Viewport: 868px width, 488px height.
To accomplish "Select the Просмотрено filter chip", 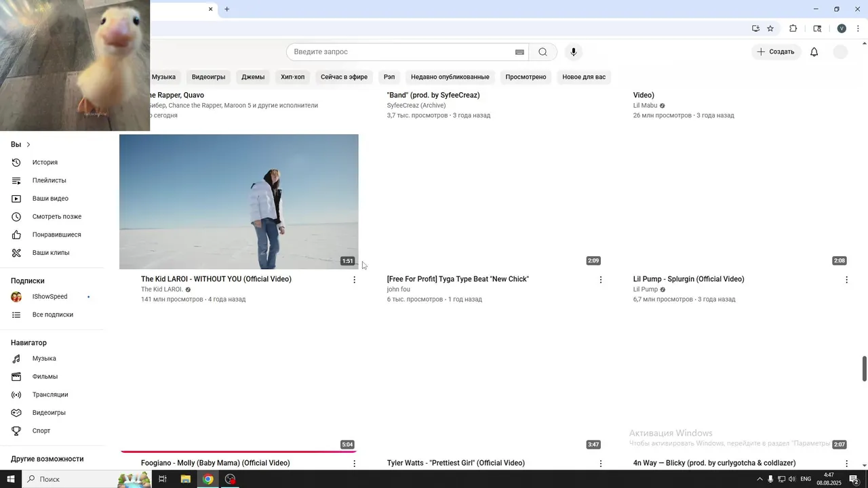I will click(x=526, y=77).
